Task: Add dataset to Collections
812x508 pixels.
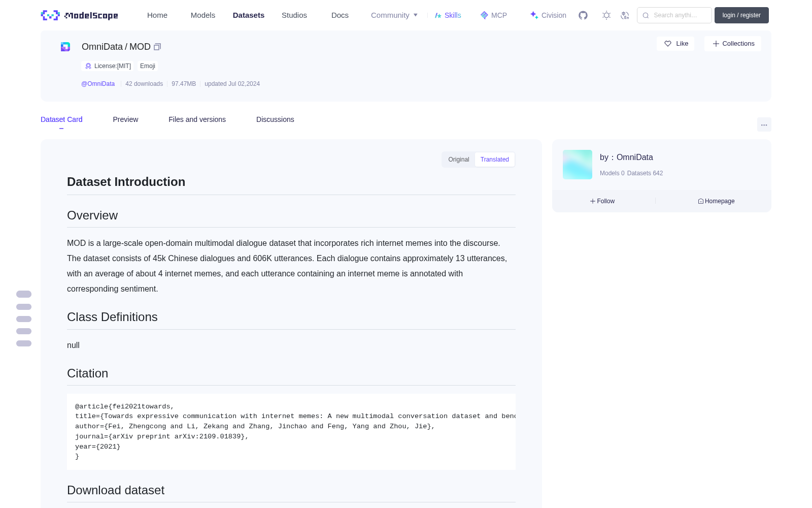Action: click(733, 44)
